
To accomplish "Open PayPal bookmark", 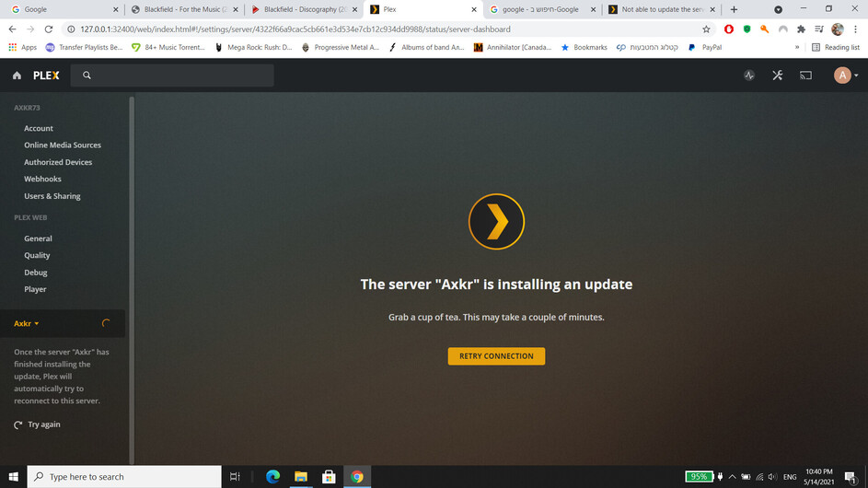I will (x=705, y=48).
